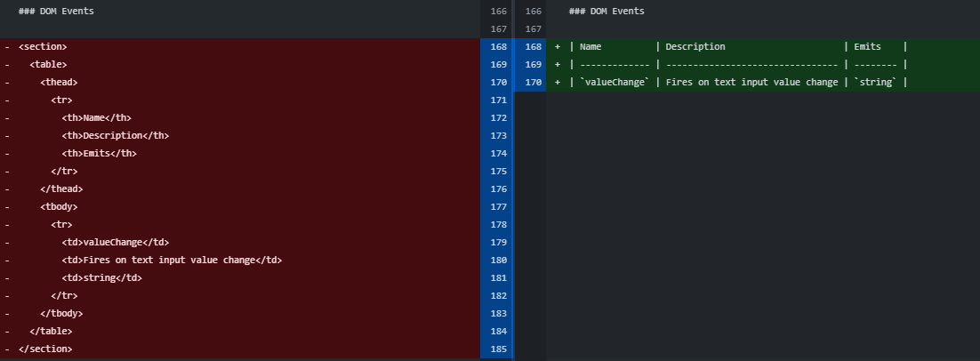Viewport: 980px width, 361px height.
Task: Click 'Fires on text input value change' in right pane
Action: pos(751,82)
